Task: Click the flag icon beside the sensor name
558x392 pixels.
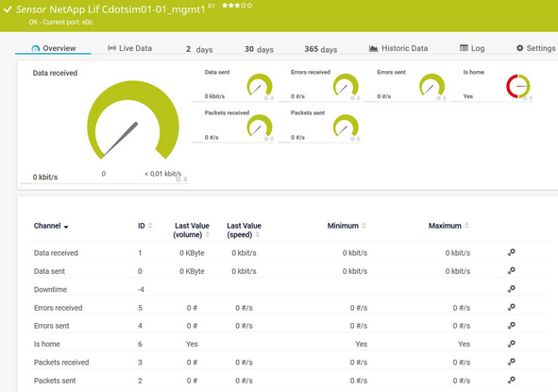Action: 211,6
